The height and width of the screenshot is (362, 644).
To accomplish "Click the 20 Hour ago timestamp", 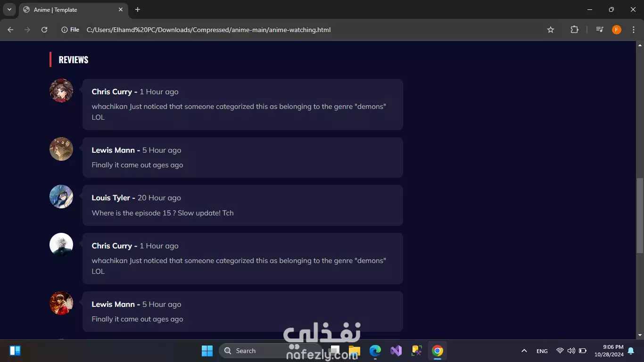I will tap(159, 198).
